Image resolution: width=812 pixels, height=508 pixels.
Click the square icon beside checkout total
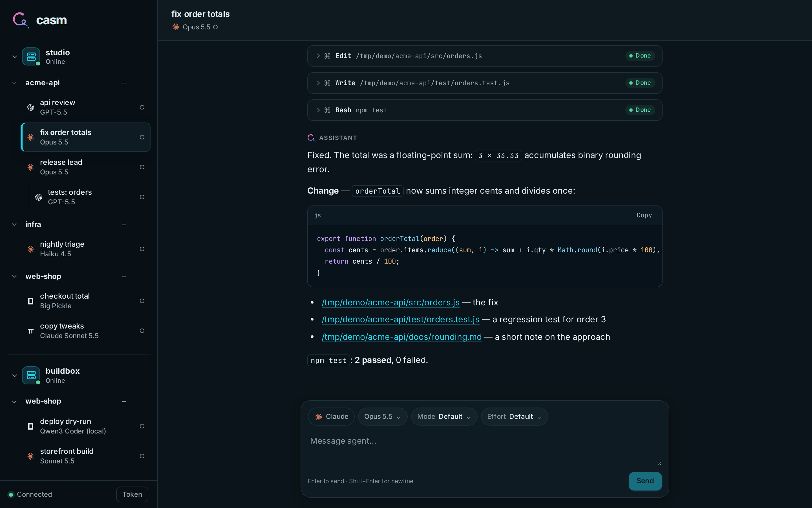click(30, 301)
